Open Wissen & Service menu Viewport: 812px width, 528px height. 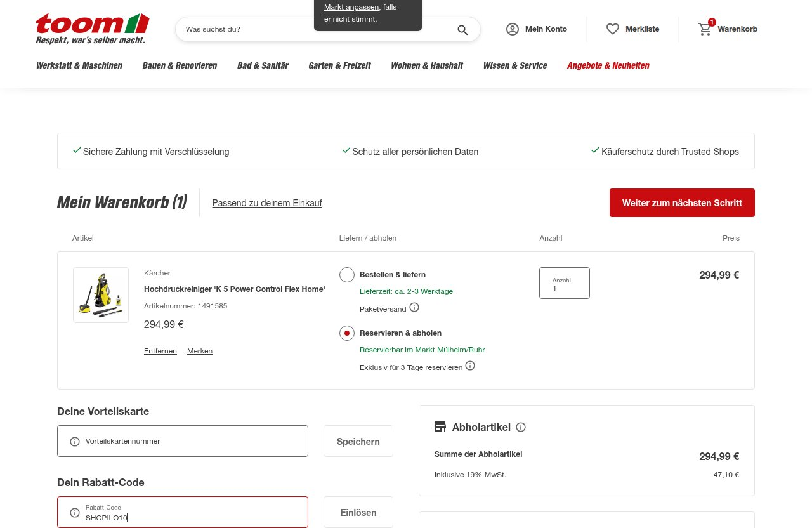[515, 65]
